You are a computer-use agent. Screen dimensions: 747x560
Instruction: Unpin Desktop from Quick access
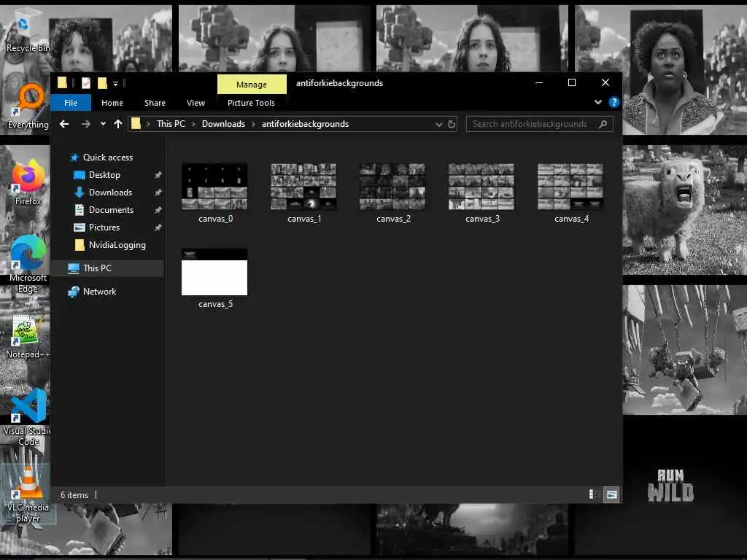(158, 175)
